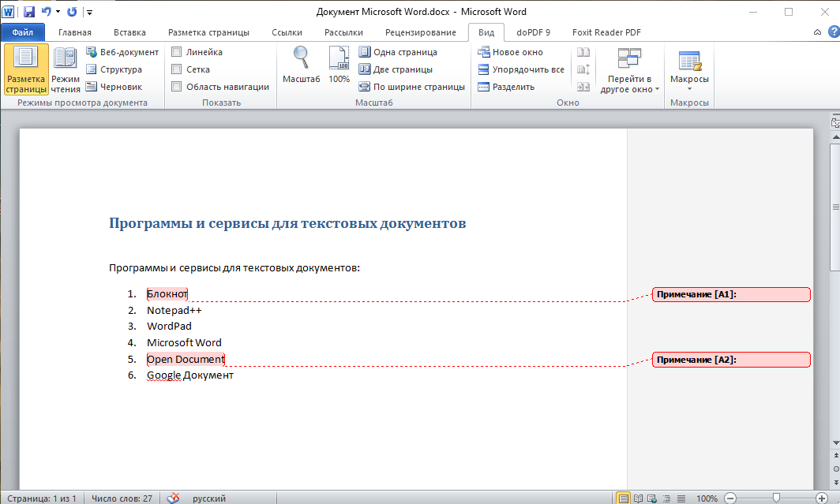Click Примечание [A1] comment balloon
This screenshot has width=840, height=504.
(731, 294)
